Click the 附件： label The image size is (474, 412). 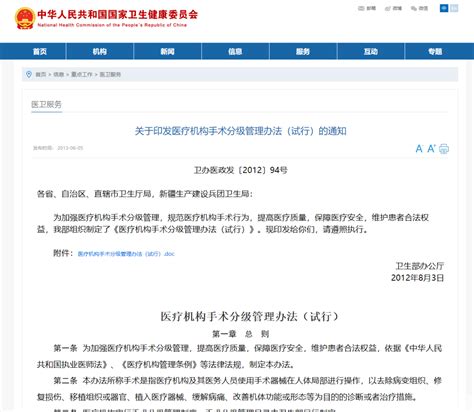63,253
